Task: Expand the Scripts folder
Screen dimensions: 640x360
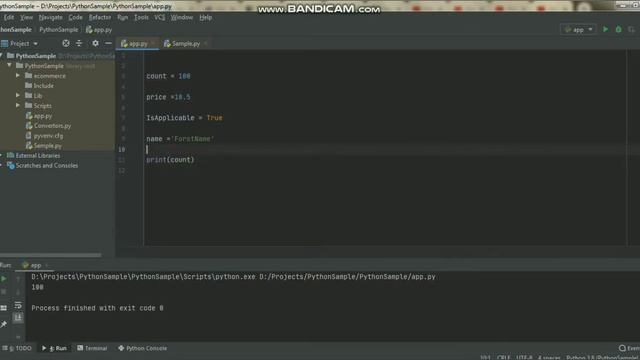Action: click(x=18, y=105)
